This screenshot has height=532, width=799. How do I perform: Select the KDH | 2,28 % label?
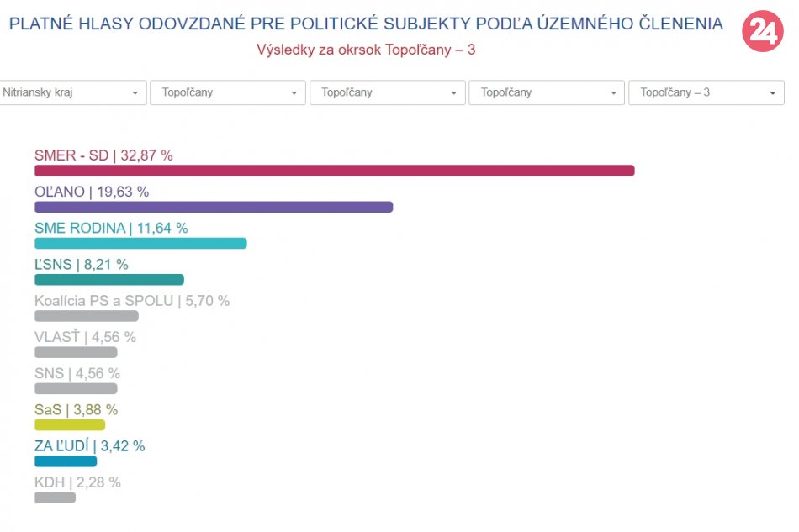77,482
